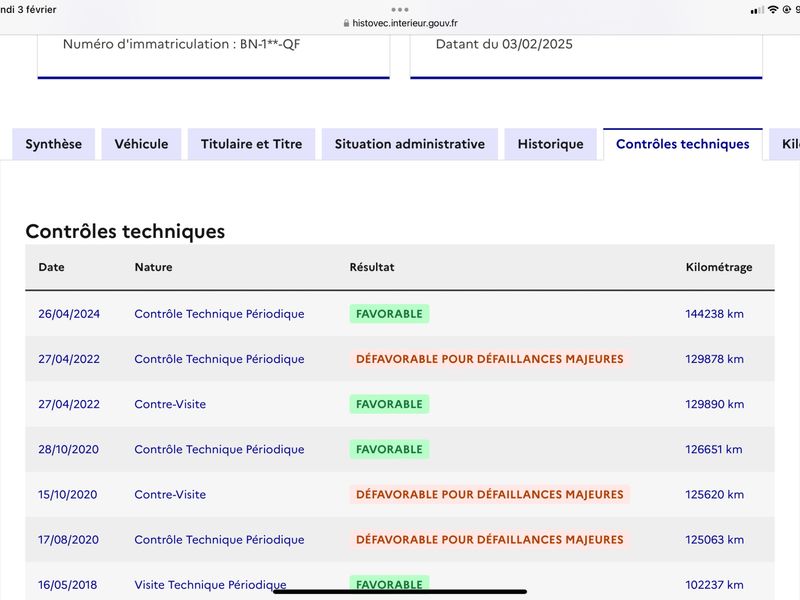Click Visite Technique Périodique entry
Viewport: 800px width, 600px height.
pyautogui.click(x=210, y=585)
